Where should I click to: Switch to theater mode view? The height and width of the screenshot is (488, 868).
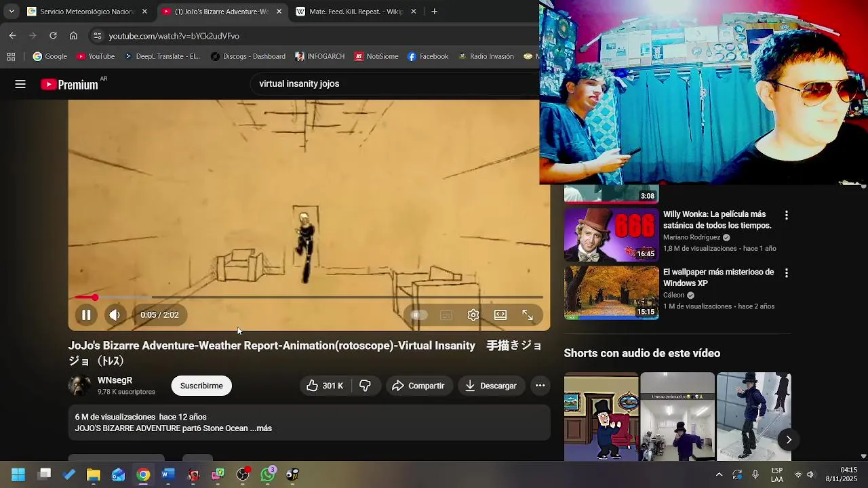click(x=500, y=315)
